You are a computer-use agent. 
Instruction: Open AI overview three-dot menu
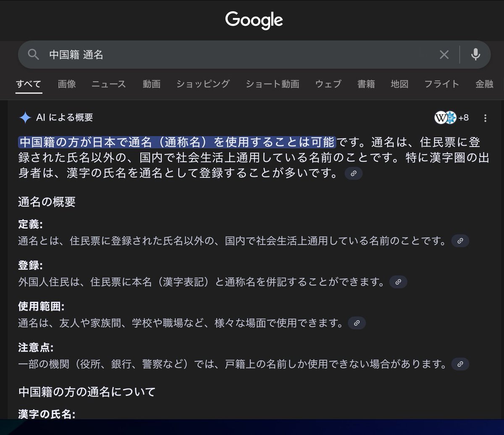(486, 118)
